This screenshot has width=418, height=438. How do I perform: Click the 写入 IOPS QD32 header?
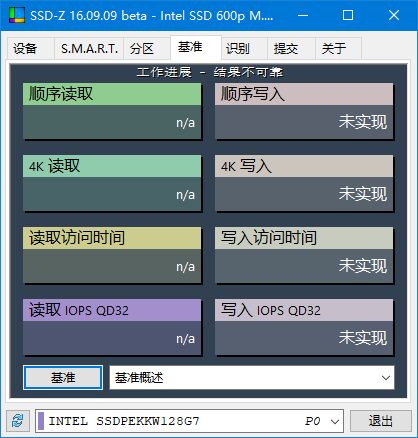(304, 310)
